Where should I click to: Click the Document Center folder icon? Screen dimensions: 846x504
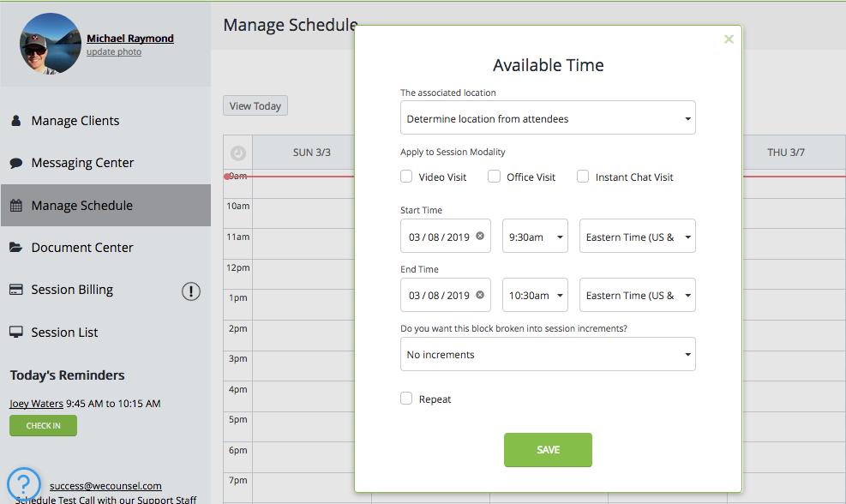click(x=16, y=248)
